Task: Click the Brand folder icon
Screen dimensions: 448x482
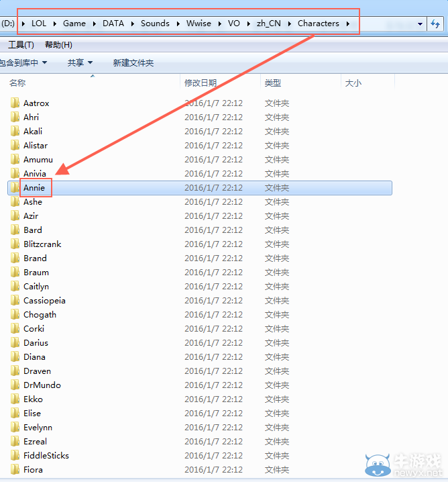Action: tap(15, 258)
